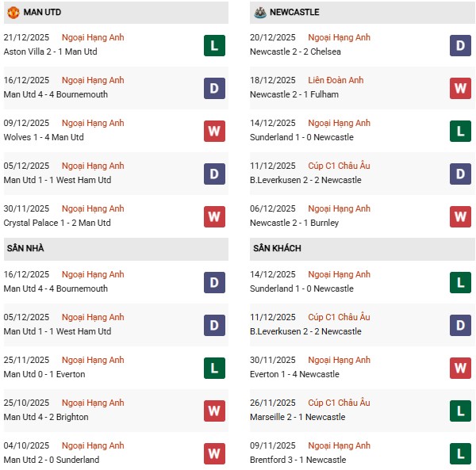The image size is (476, 470).
Task: Click the Man Utd club crest icon
Action: click(13, 13)
